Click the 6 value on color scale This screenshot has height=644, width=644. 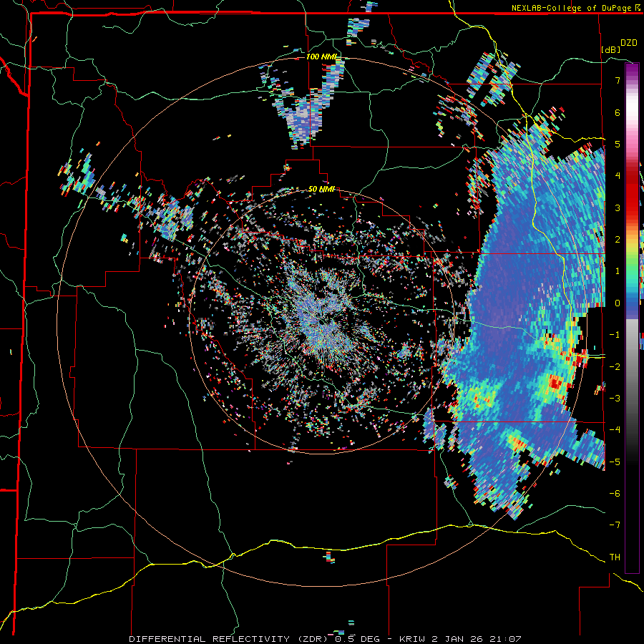coord(618,112)
